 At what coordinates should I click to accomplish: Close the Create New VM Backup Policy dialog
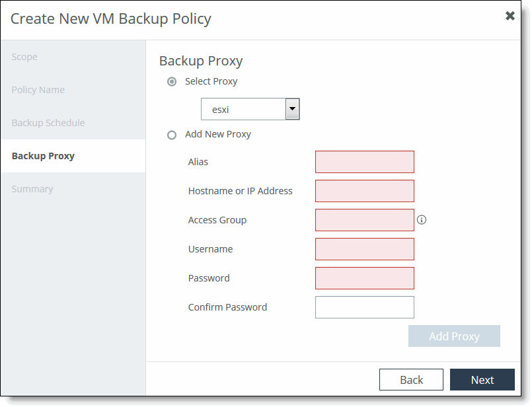(510, 16)
